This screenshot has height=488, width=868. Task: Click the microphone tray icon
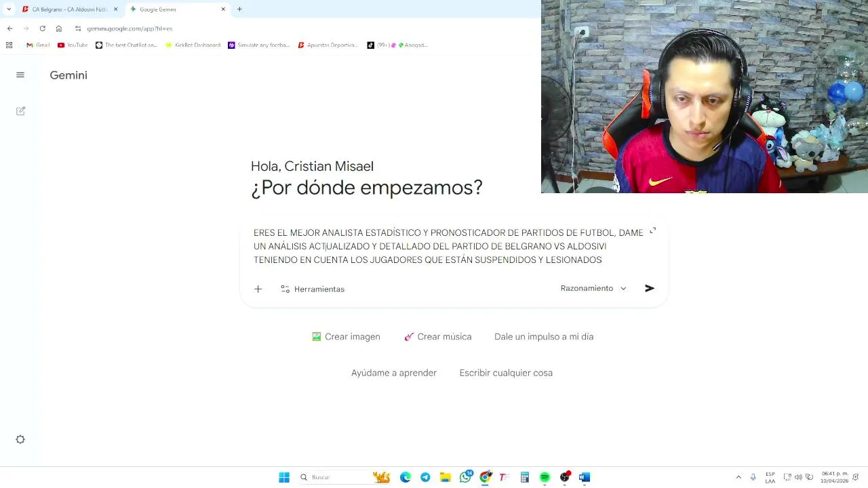coord(753,477)
